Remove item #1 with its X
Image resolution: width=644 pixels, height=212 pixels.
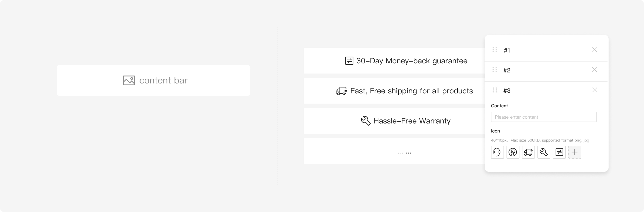tap(595, 50)
